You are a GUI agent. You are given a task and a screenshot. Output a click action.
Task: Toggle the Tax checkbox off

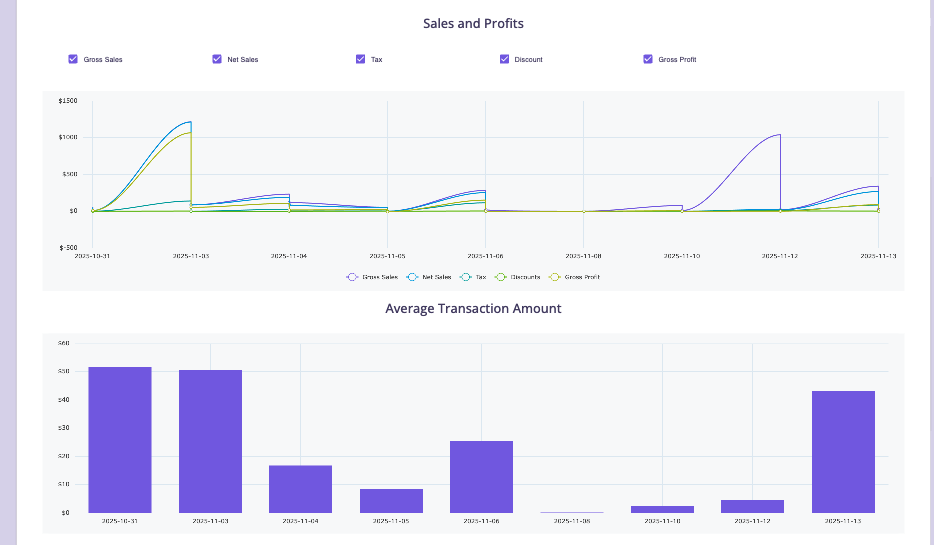[361, 59]
